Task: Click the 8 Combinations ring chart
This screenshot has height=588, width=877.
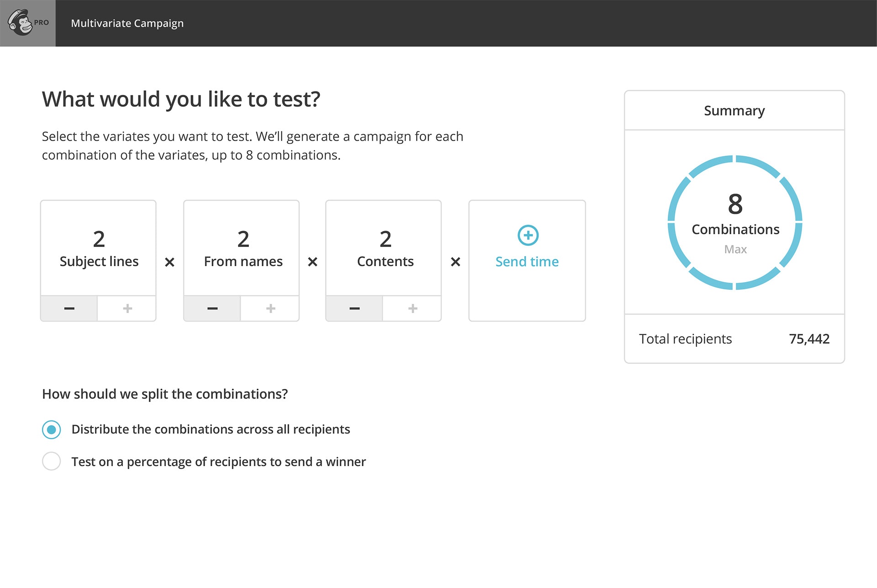Action: [734, 223]
